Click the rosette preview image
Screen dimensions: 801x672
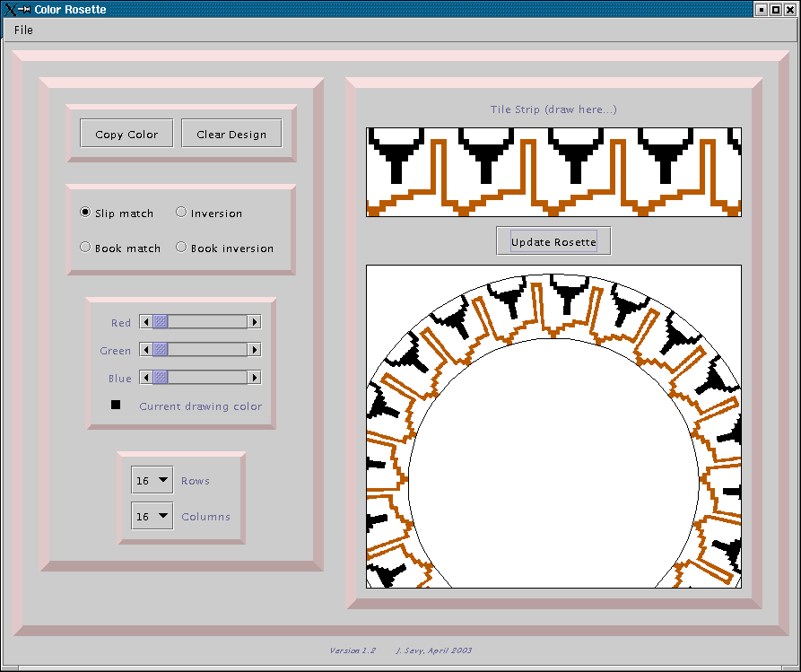point(553,426)
